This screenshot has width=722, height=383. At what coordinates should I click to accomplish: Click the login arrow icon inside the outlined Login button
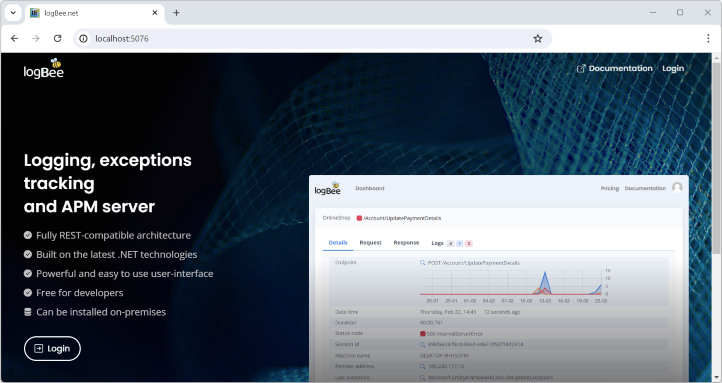point(39,348)
